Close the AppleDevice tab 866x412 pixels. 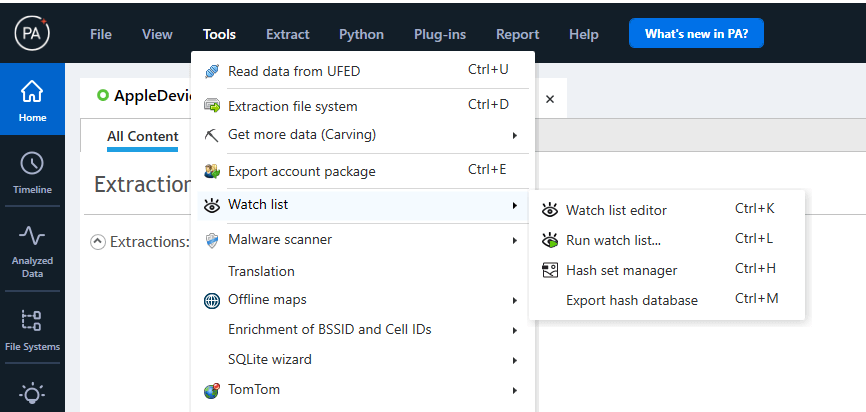549,98
